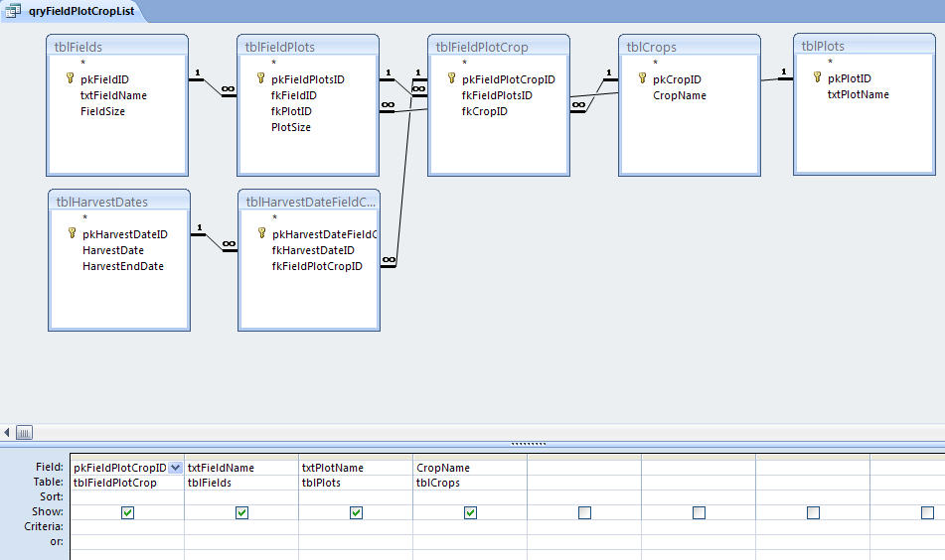Select fkFieldPlotsID in tblFieldPlotCrop table
This screenshot has height=560, width=945.
click(497, 95)
